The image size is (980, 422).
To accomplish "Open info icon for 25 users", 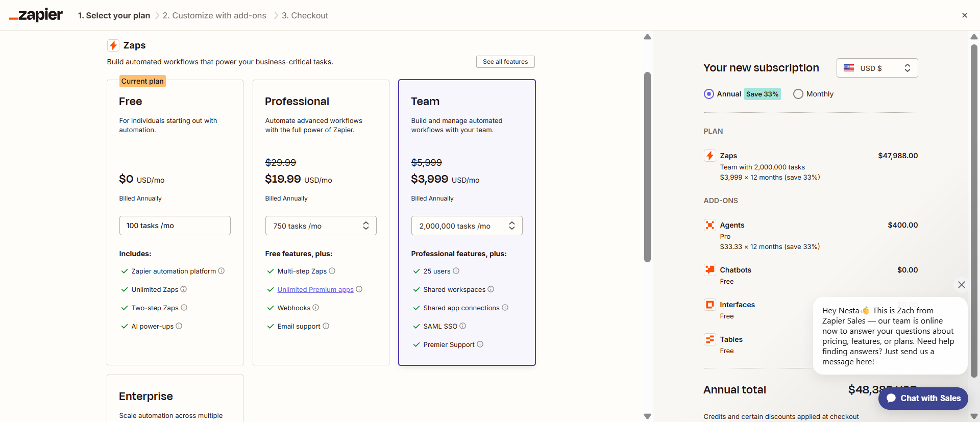I will click(x=456, y=271).
